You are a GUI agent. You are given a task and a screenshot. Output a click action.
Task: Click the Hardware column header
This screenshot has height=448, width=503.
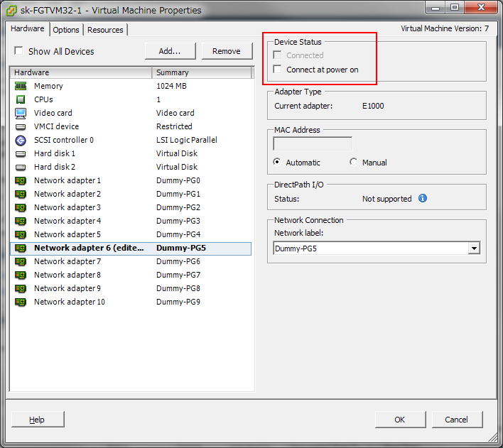click(x=81, y=72)
